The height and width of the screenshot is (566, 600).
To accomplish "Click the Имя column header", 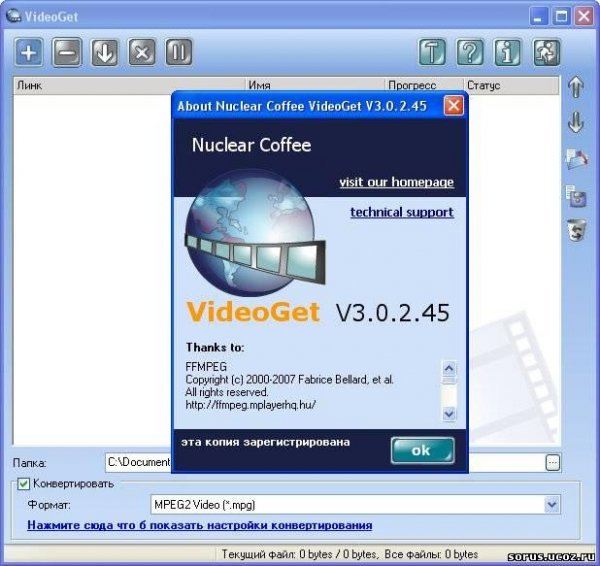I will (x=315, y=85).
